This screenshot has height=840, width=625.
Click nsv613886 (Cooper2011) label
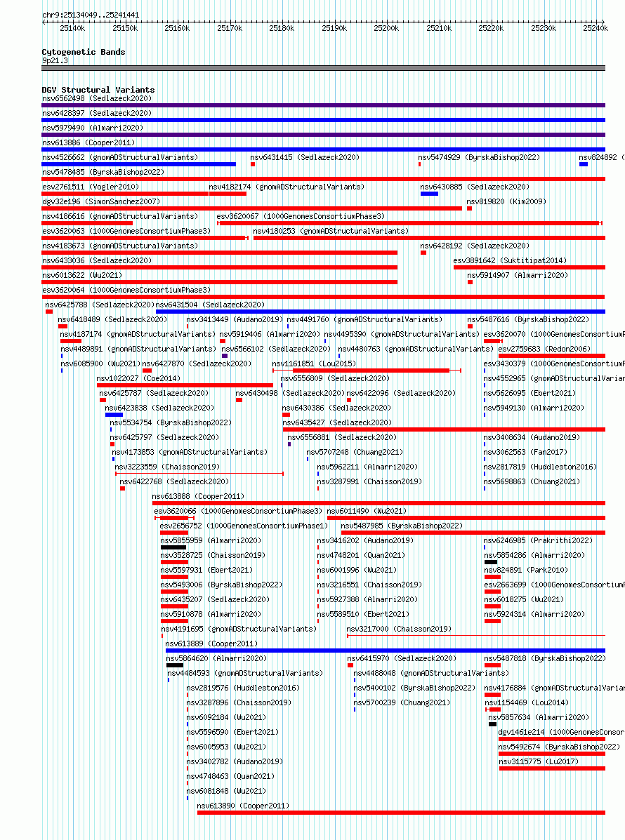pos(88,143)
